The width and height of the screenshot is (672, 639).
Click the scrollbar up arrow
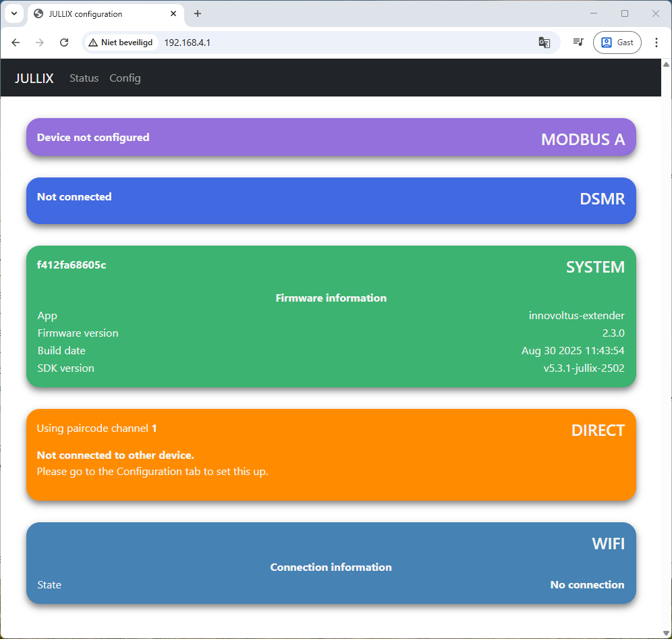[666, 65]
